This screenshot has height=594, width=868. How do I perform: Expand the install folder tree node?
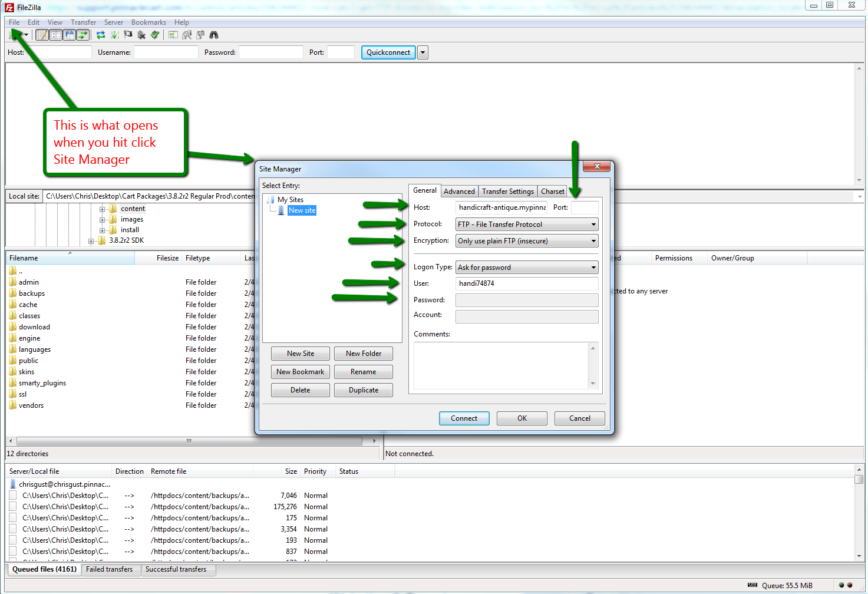102,230
